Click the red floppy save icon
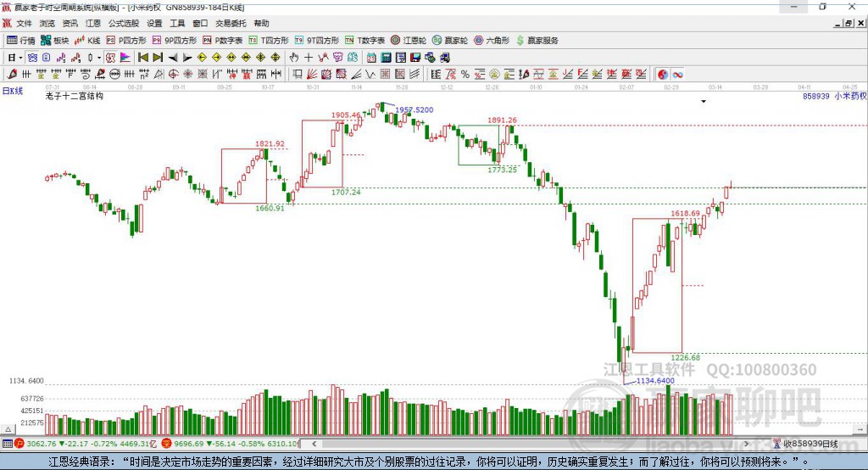Image resolution: width=868 pixels, height=470 pixels. [415, 58]
